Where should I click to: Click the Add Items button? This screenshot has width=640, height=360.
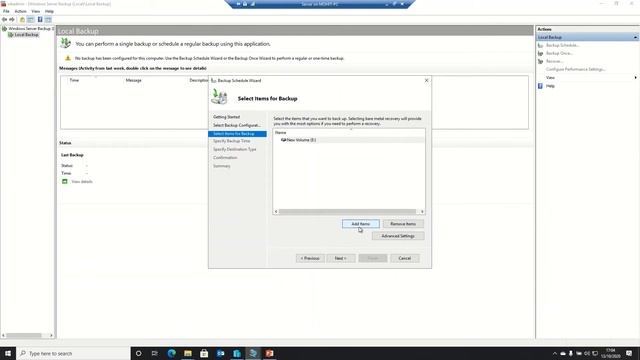click(x=360, y=224)
